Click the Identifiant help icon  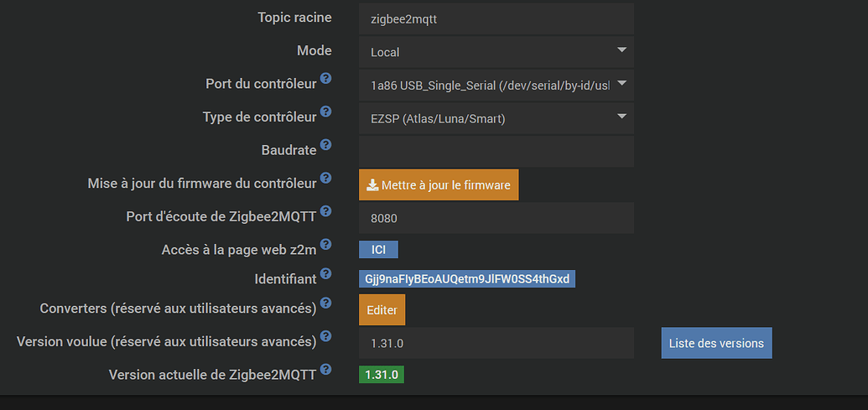point(326,273)
